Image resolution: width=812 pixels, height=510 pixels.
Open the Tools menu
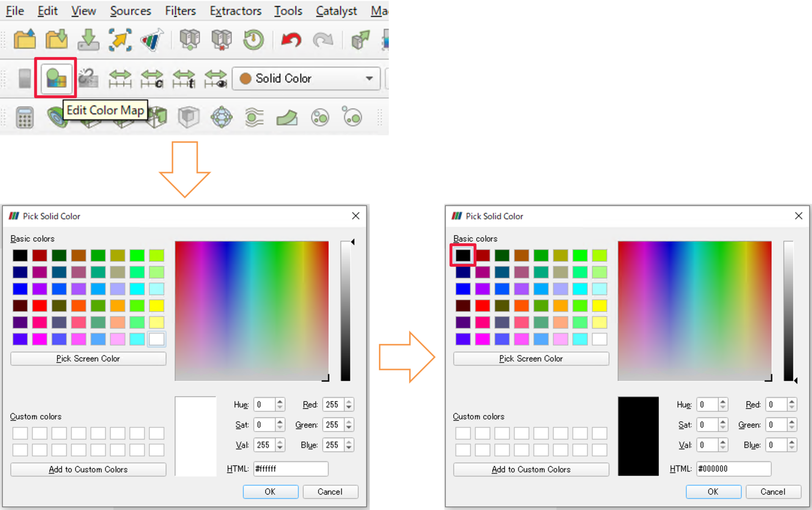pos(288,11)
